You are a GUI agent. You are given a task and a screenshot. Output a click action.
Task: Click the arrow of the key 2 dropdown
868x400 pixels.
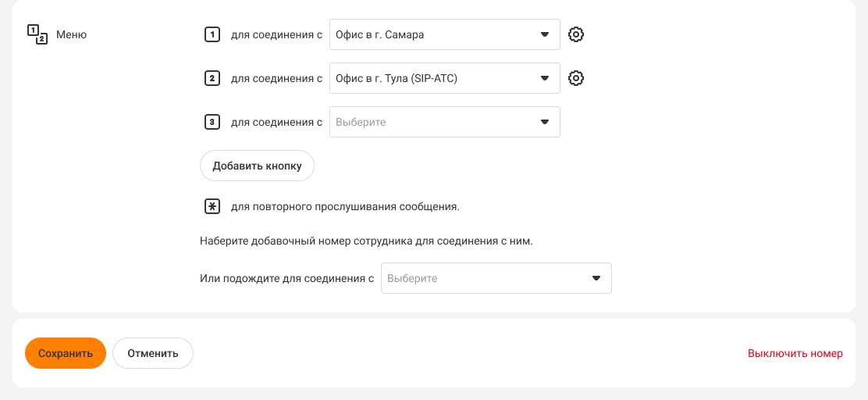point(545,78)
